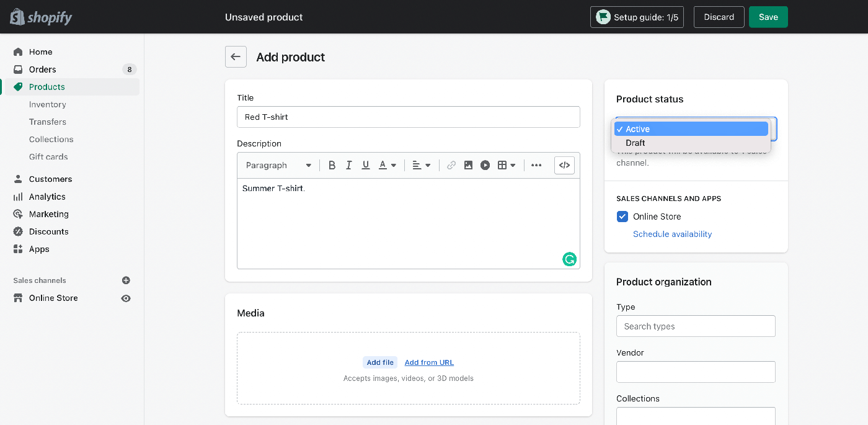Click the Add file button
The width and height of the screenshot is (868, 425).
[x=380, y=362]
